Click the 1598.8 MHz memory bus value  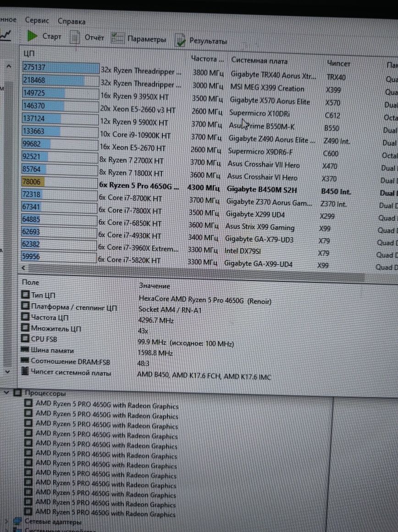(155, 353)
